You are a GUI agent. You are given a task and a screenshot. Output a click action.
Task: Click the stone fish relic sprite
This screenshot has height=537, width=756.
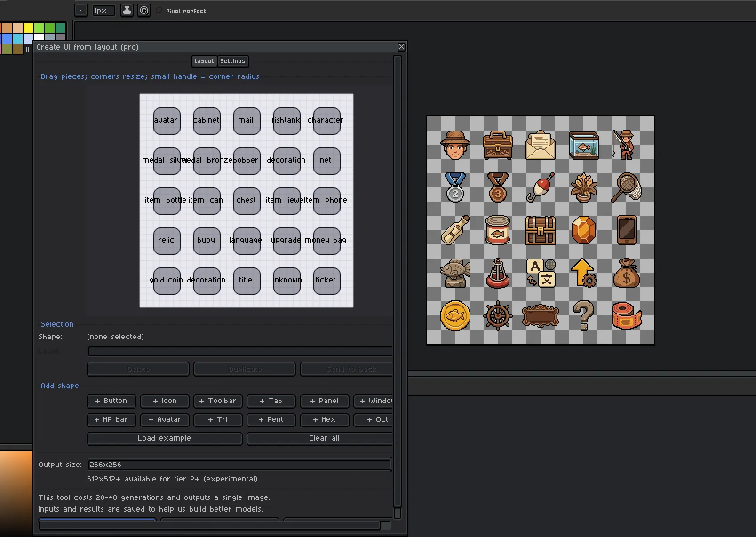point(455,273)
